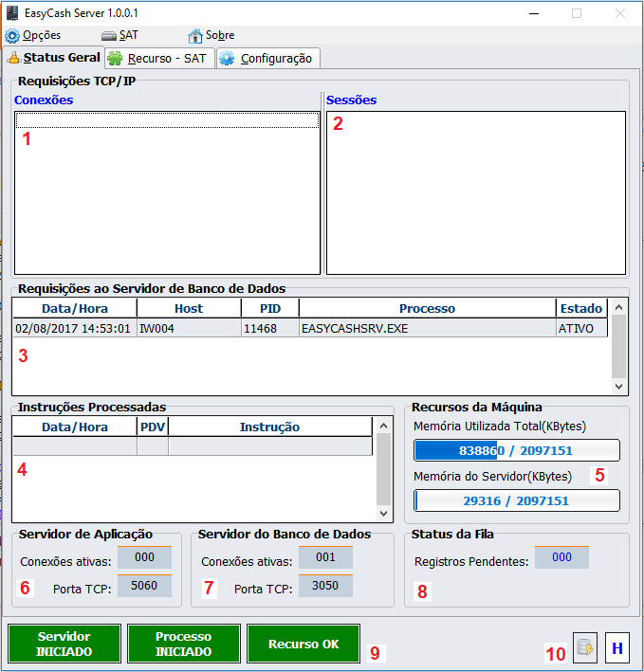Click the Processo column header
This screenshot has height=672, width=644.
[x=427, y=308]
